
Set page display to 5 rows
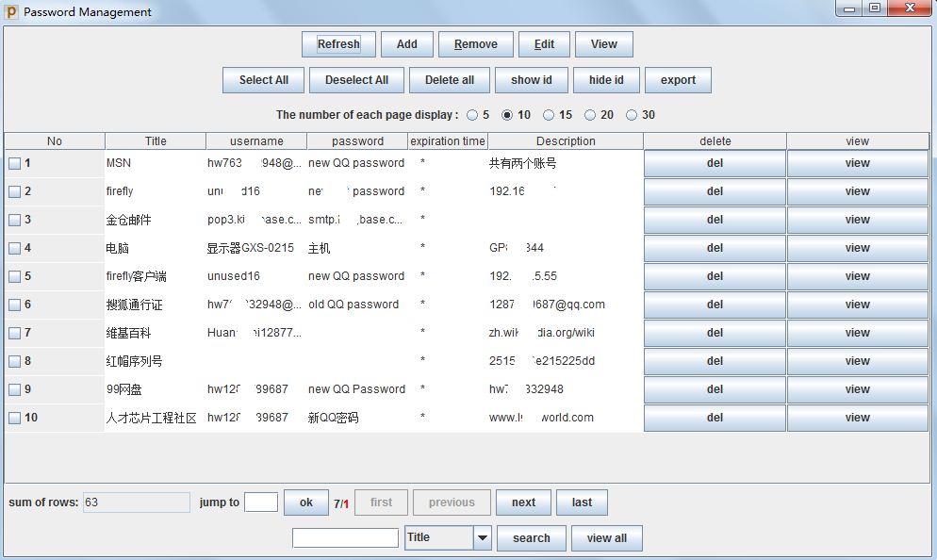pos(472,115)
